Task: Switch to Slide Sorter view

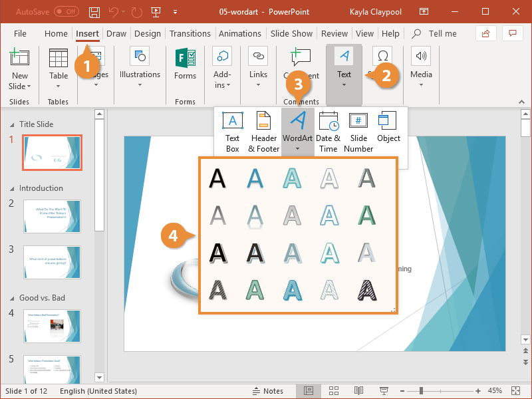Action: [333, 391]
